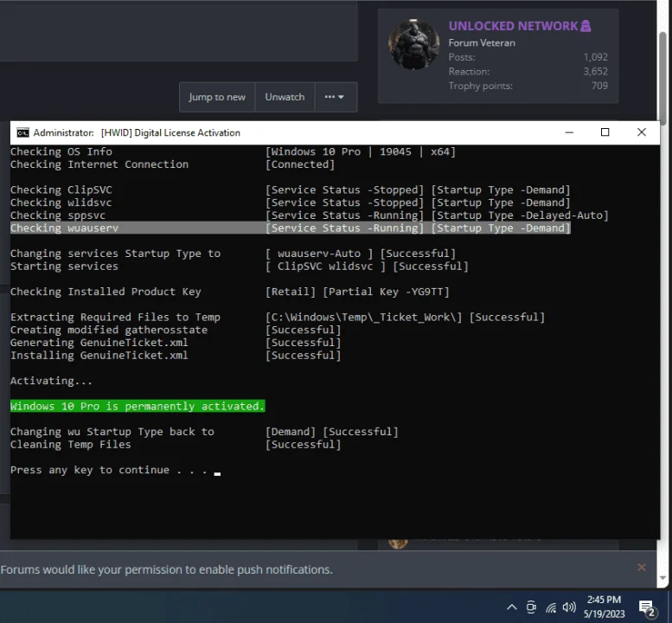This screenshot has width=672, height=623.
Task: Maximize the HWID activation console window
Action: point(605,132)
